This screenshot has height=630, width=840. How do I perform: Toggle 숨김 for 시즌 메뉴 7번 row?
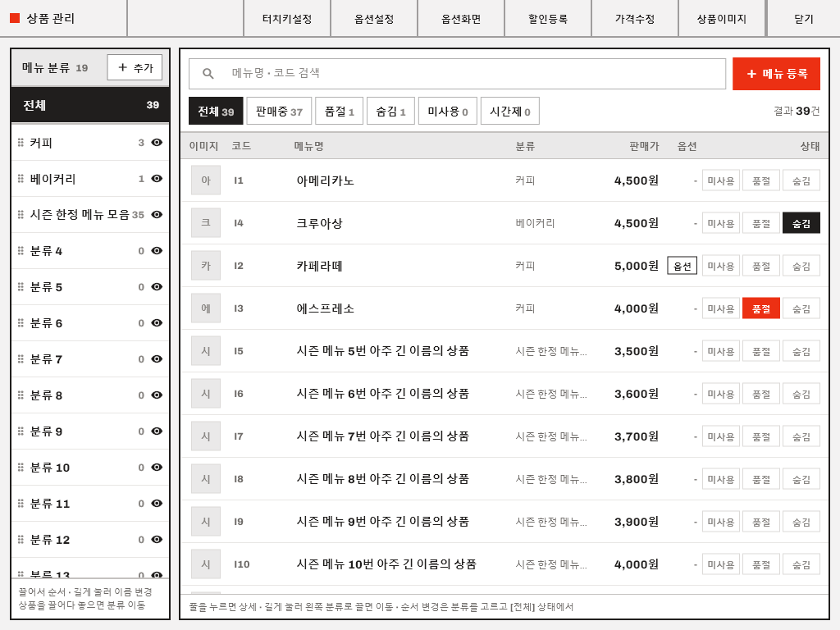[x=801, y=436]
